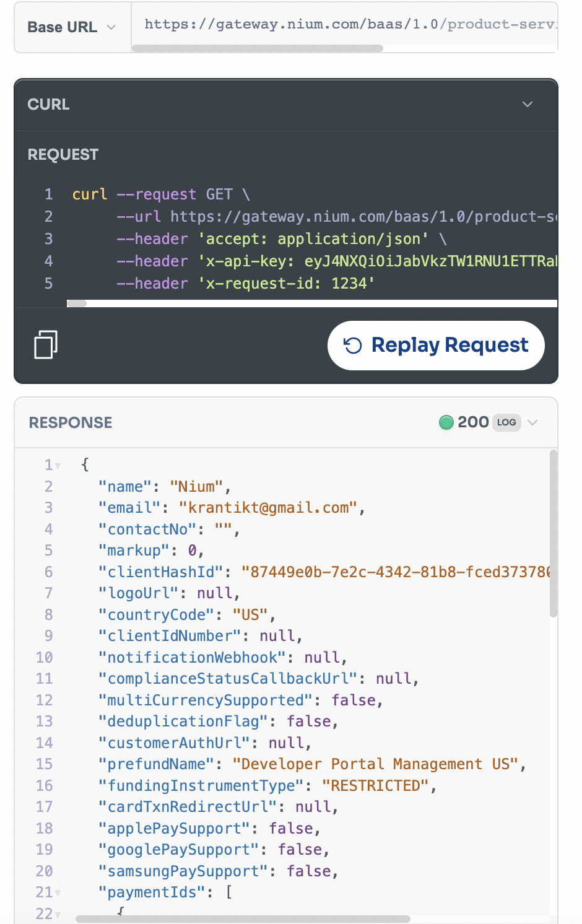Click the CURL header label
582x924 pixels.
48,104
